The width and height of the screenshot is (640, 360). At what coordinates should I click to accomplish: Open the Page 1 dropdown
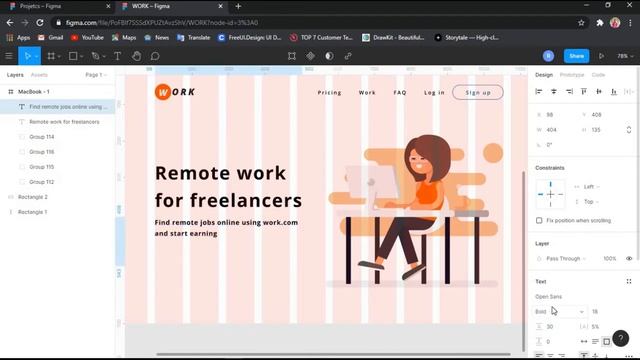[96, 75]
